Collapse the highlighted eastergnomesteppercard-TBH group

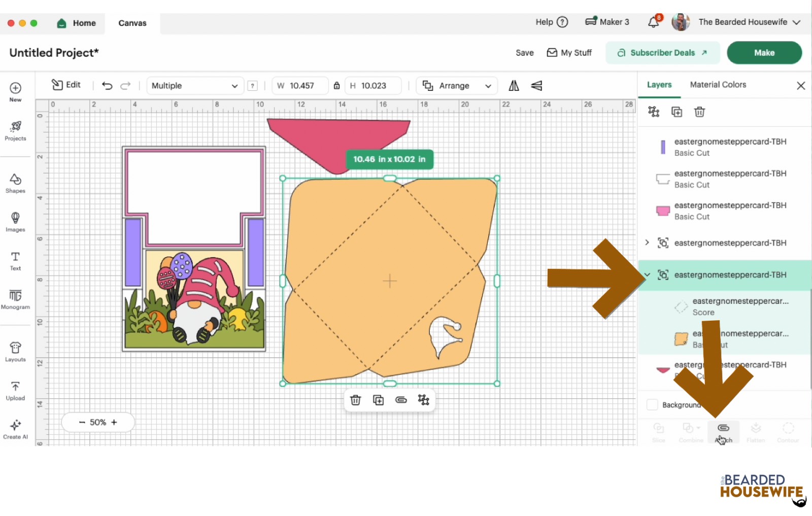pos(647,275)
